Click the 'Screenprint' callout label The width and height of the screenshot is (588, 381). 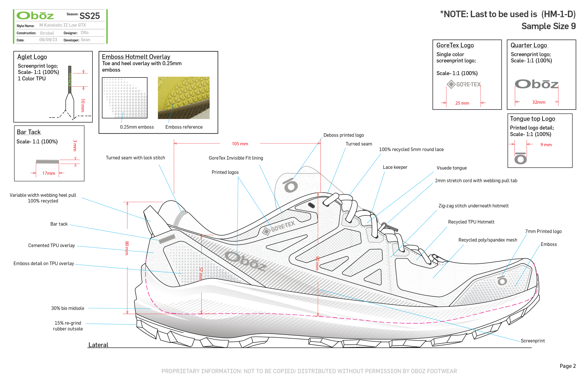(x=533, y=341)
